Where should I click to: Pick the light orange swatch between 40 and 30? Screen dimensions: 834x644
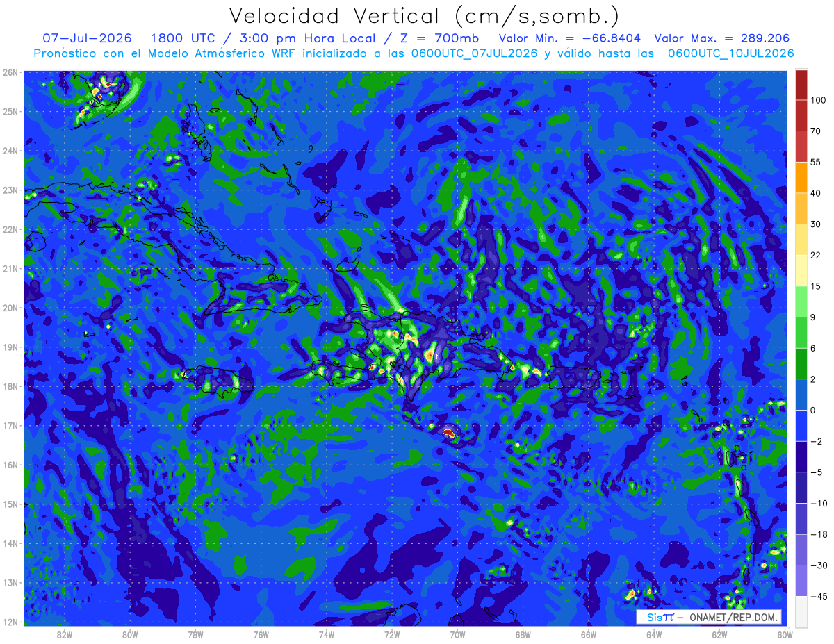[802, 208]
